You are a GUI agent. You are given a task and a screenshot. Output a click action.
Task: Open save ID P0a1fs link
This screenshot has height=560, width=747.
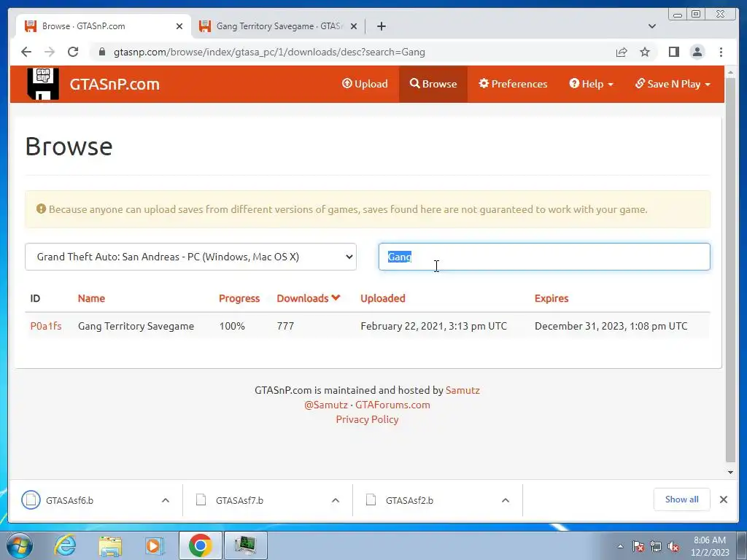(x=46, y=326)
